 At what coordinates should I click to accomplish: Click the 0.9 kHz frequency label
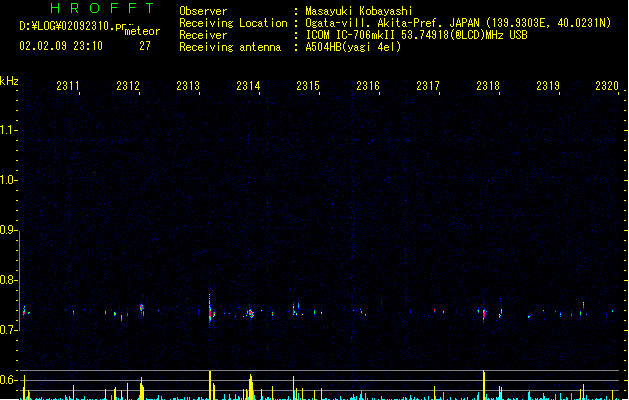[x=8, y=230]
